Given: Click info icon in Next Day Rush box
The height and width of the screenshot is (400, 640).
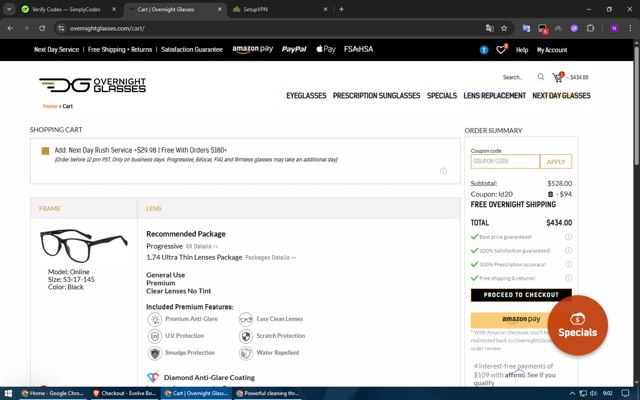Looking at the screenshot, I should 443,171.
